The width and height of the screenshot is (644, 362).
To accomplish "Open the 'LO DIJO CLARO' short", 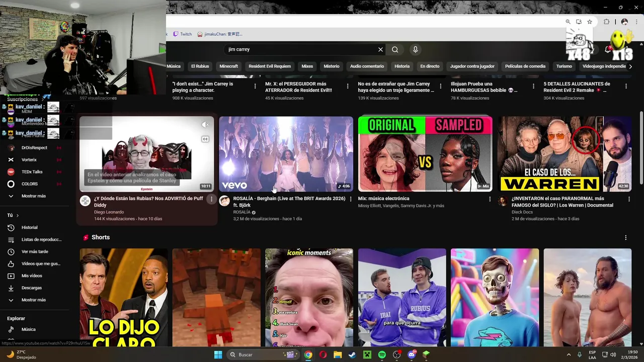I will click(124, 297).
